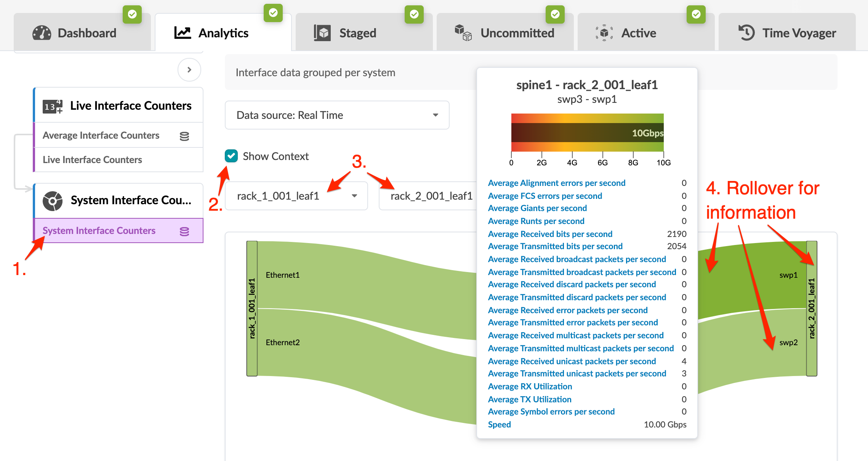Click the Active blueprint icon
The width and height of the screenshot is (868, 461).
tap(604, 33)
